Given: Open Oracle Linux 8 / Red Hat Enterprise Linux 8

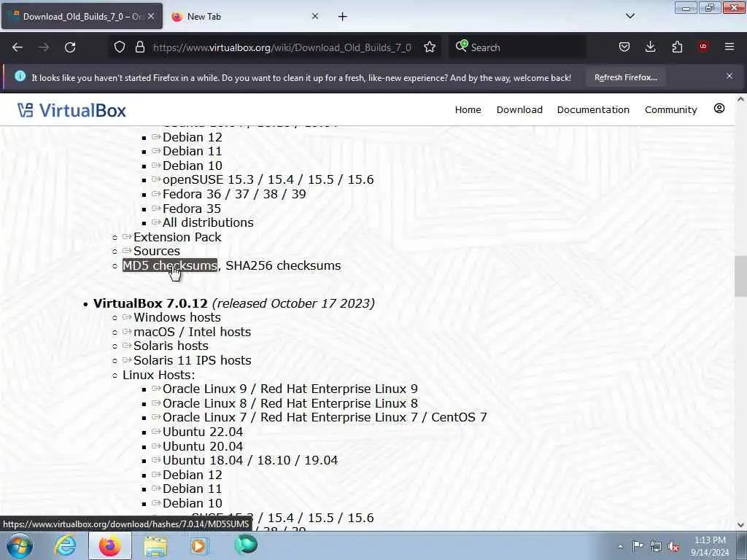Looking at the screenshot, I should tap(290, 403).
